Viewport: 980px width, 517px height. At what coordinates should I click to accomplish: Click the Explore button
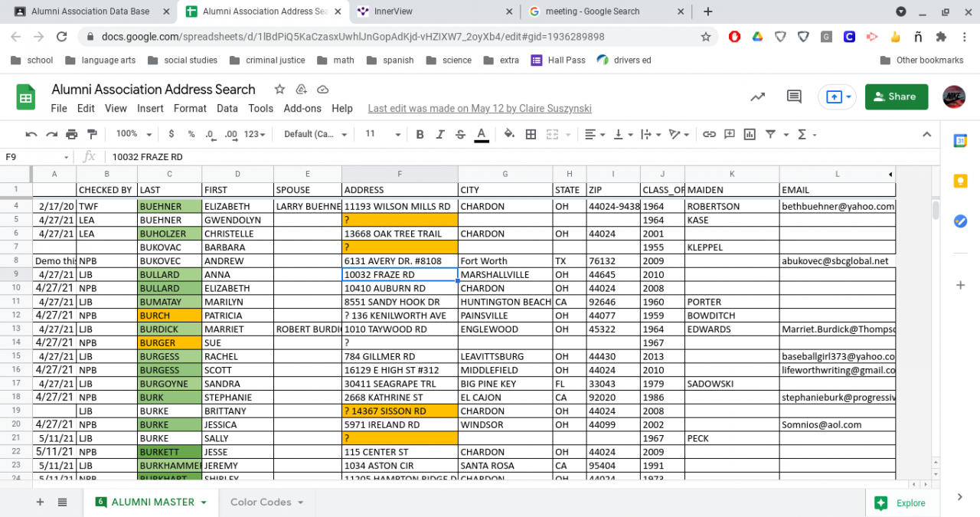point(901,503)
